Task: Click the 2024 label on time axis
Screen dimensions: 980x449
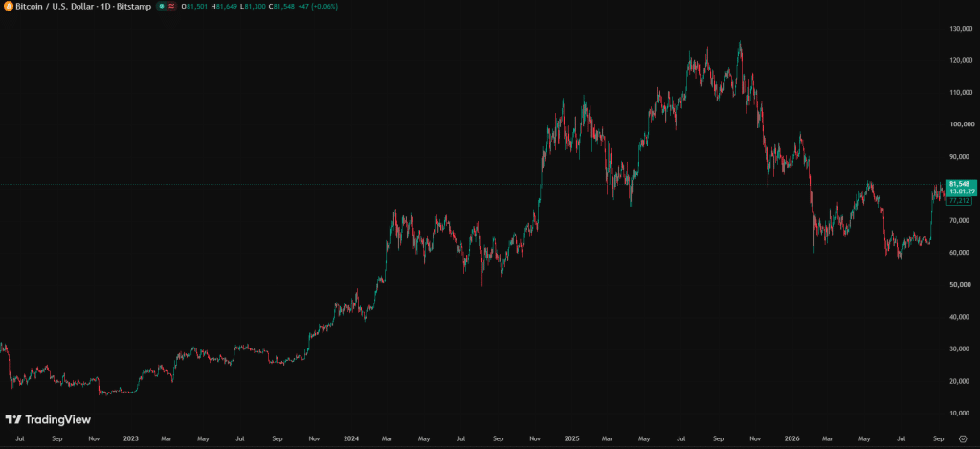Action: 350,439
